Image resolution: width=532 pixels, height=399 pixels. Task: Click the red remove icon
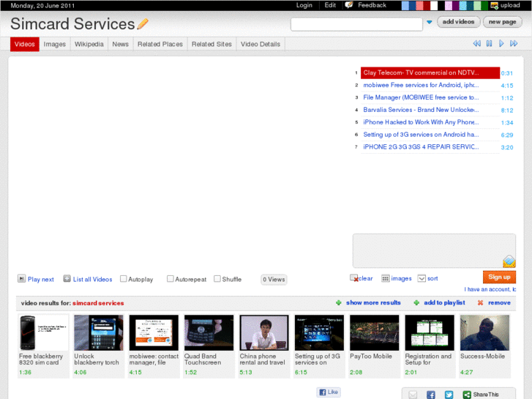[480, 302]
